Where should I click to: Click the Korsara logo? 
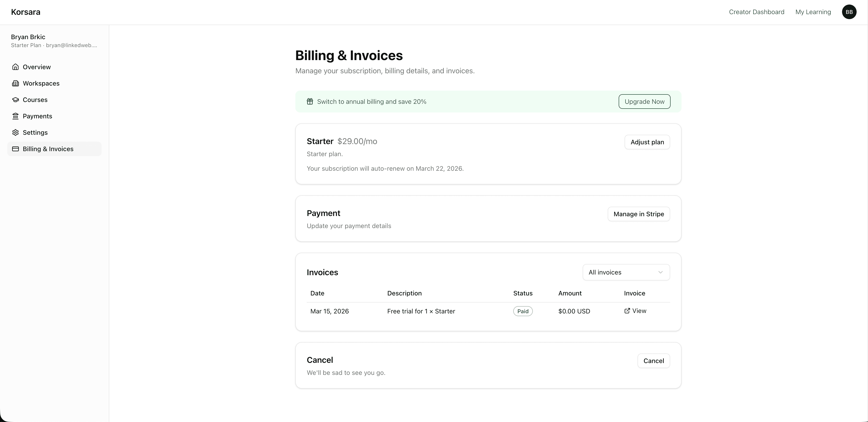point(26,12)
